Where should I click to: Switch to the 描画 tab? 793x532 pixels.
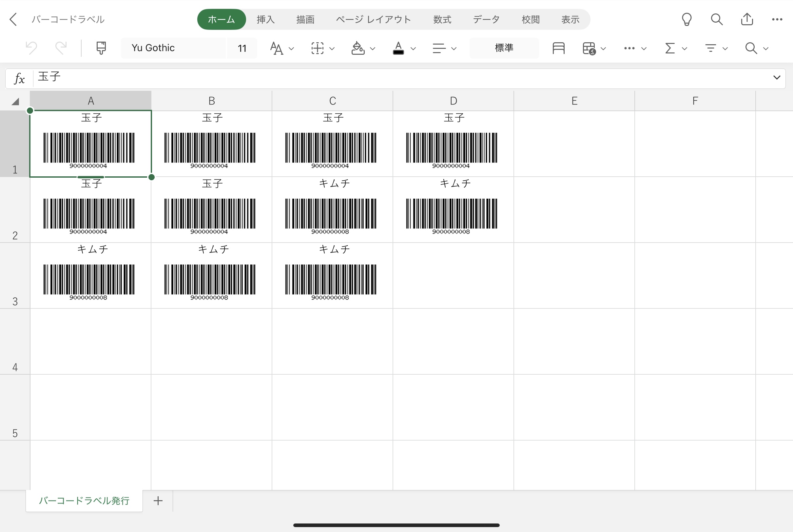pos(305,19)
